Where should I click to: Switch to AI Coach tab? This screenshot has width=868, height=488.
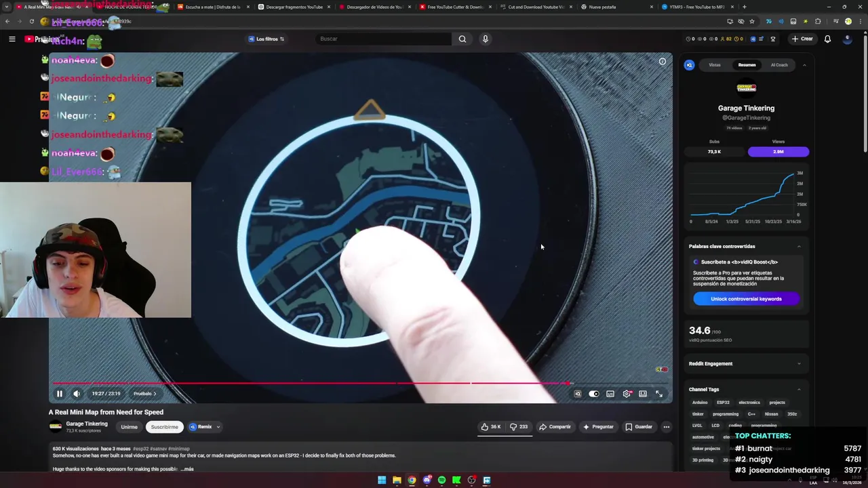pos(779,65)
